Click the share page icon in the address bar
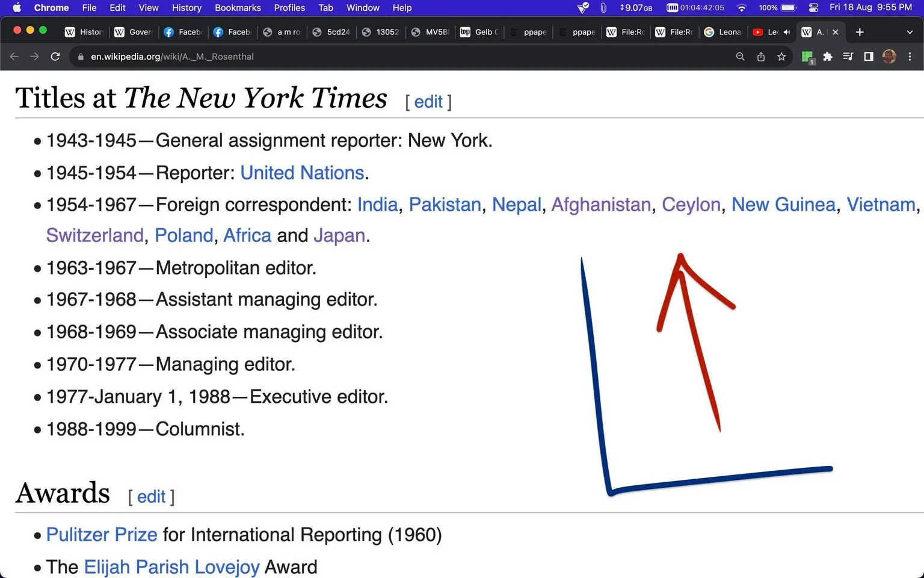The width and height of the screenshot is (924, 578). pos(761,57)
